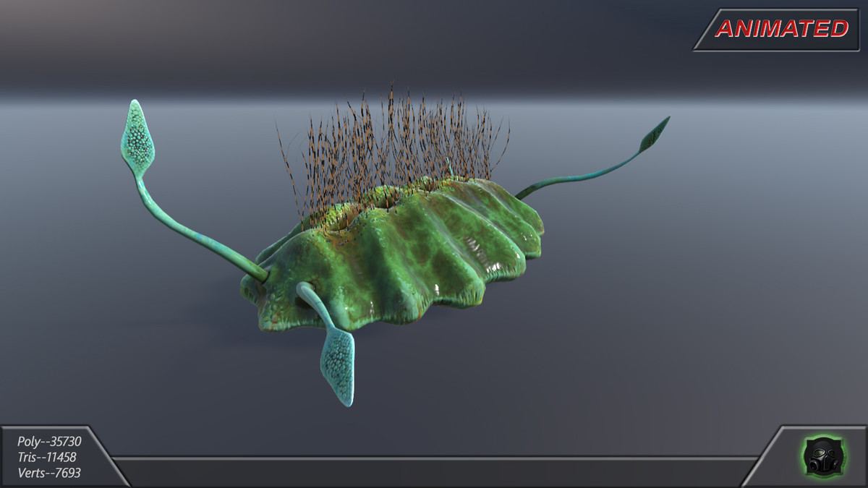
Task: Click the 'Poly--35730' text
Action: point(50,441)
